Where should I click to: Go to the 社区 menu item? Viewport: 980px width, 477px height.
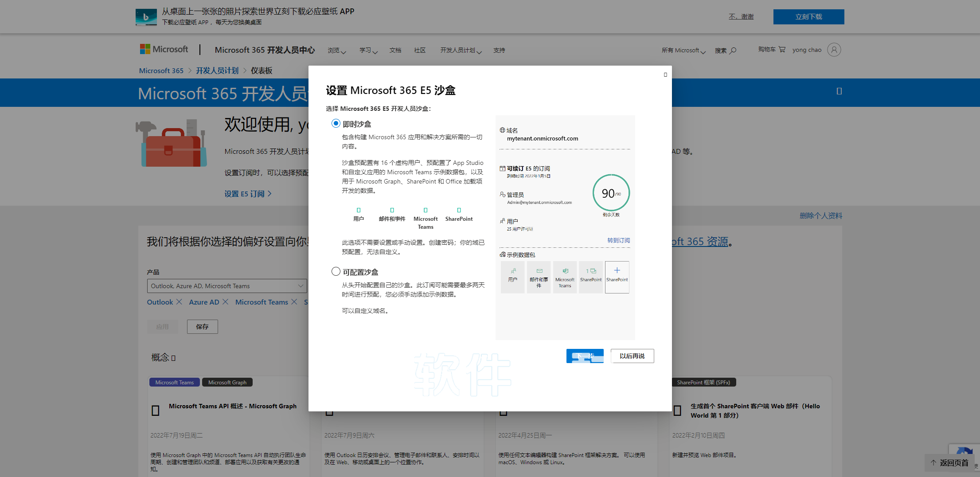[419, 51]
